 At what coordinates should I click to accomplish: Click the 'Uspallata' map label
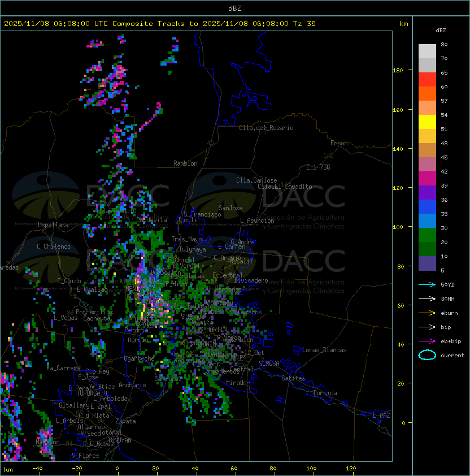tap(53, 225)
